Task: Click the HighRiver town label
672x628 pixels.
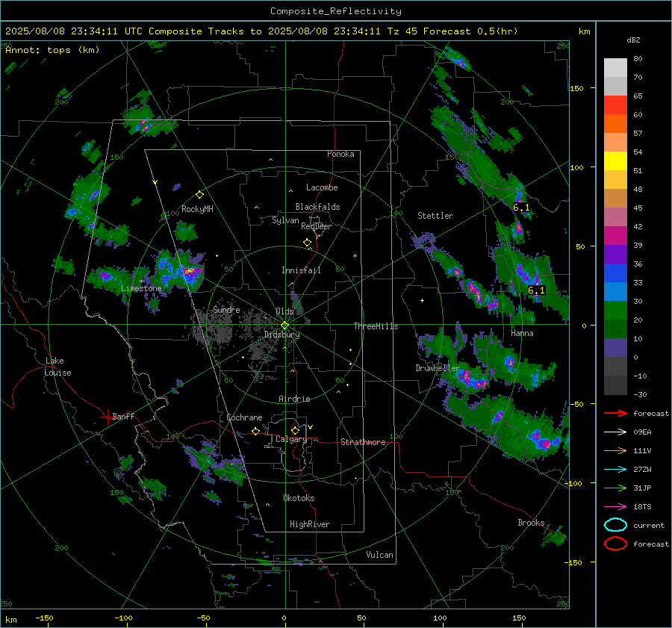Action: [309, 524]
